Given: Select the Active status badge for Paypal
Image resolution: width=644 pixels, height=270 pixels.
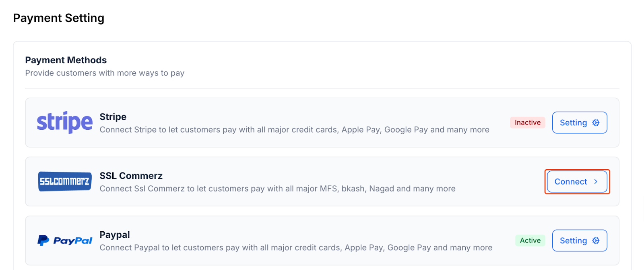Looking at the screenshot, I should pyautogui.click(x=530, y=240).
